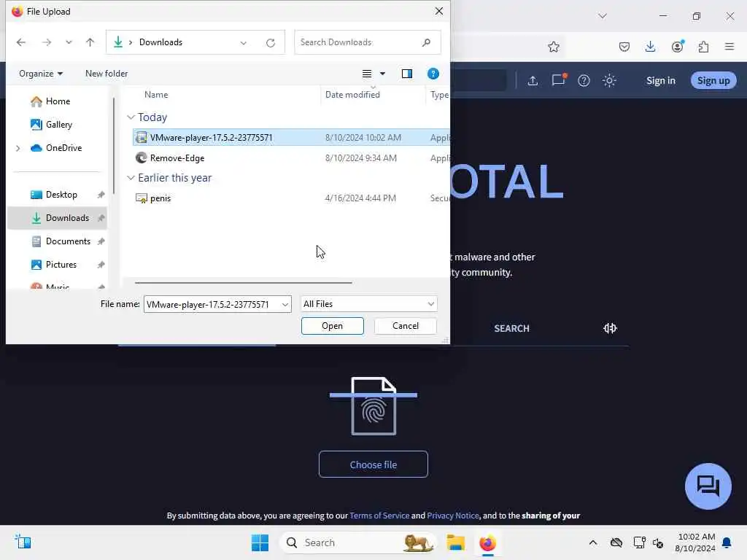Click Sign in on VirusTotal
This screenshot has width=747, height=560.
(x=661, y=80)
